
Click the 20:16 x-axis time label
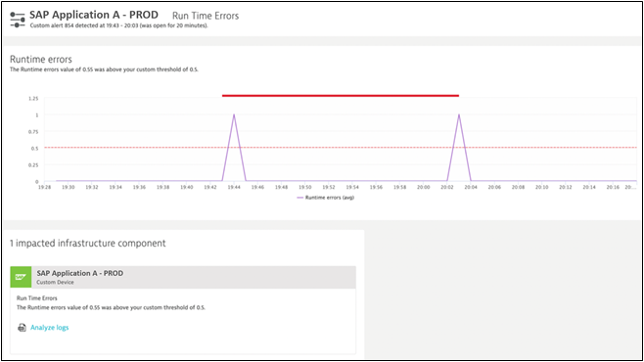click(613, 187)
